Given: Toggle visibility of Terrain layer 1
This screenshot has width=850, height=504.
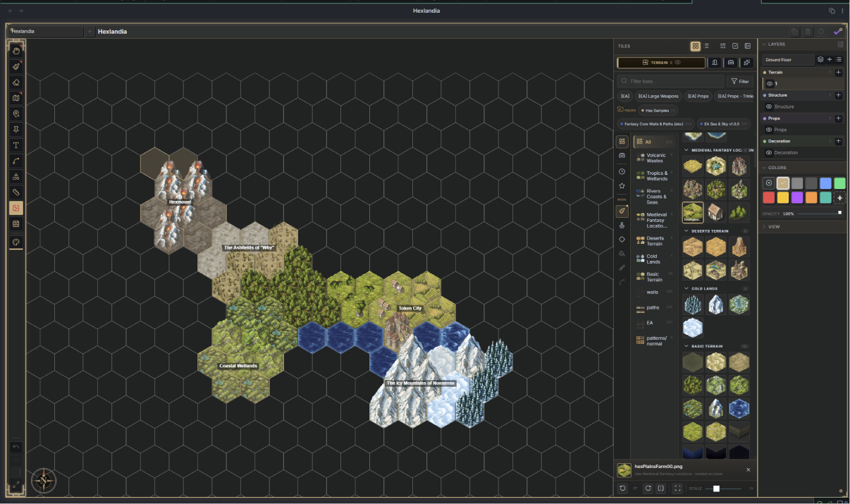Looking at the screenshot, I should (x=770, y=83).
